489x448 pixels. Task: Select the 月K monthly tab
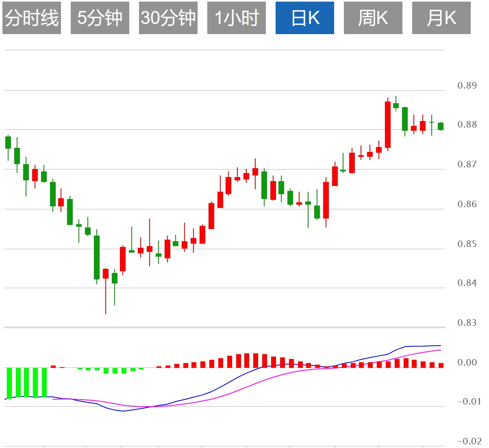(441, 18)
